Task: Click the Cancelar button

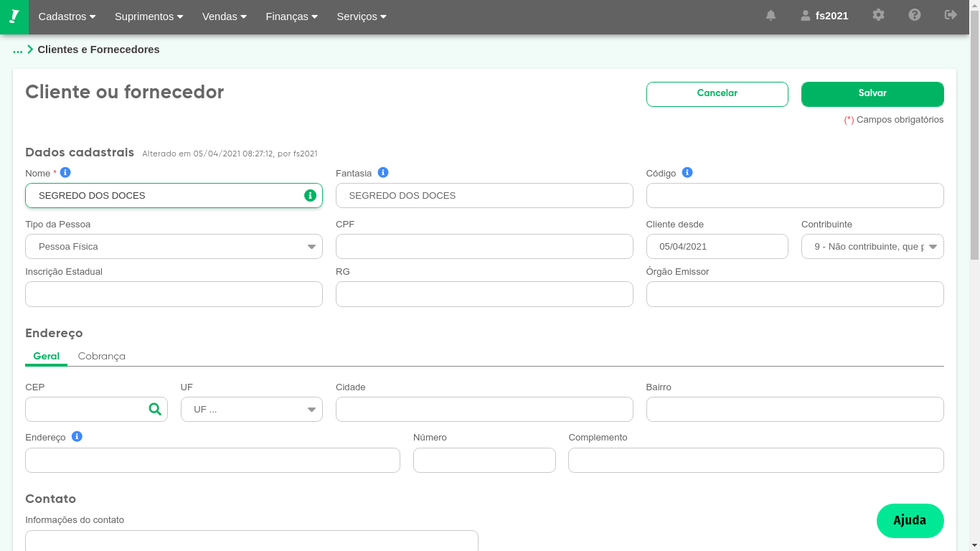Action: [x=717, y=93]
